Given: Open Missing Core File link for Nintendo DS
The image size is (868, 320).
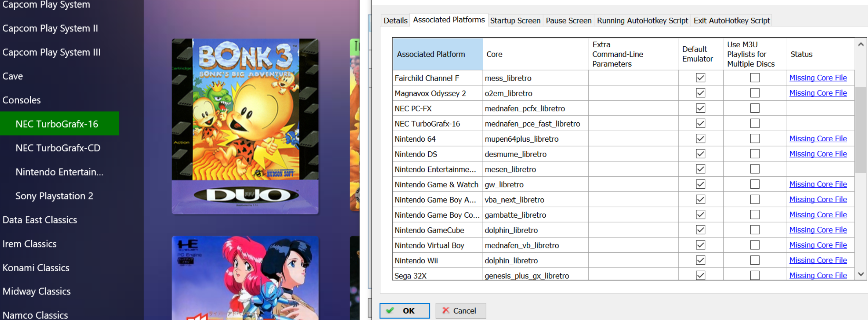Looking at the screenshot, I should (818, 154).
